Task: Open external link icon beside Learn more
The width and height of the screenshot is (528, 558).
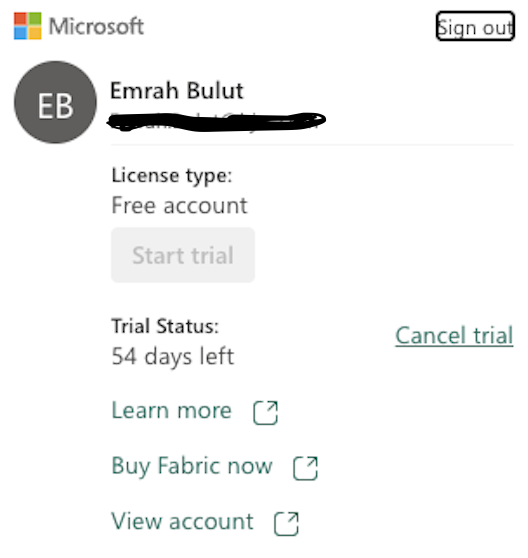Action: pos(265,413)
